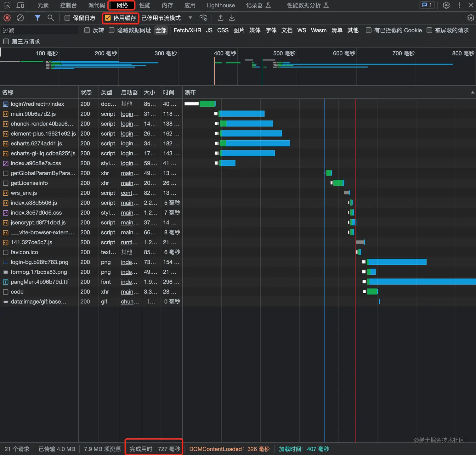
Task: Import HAR file upload icon
Action: click(x=221, y=18)
